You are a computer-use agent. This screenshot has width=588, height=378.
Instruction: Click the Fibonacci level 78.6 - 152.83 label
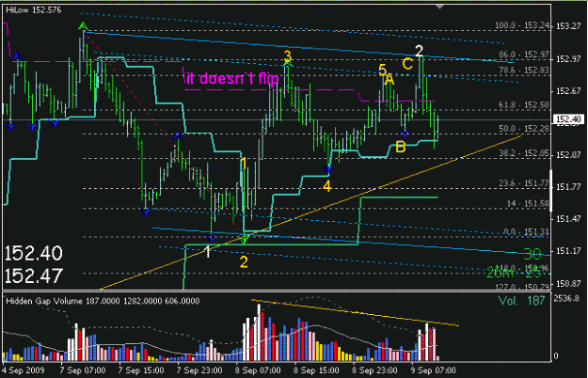524,71
